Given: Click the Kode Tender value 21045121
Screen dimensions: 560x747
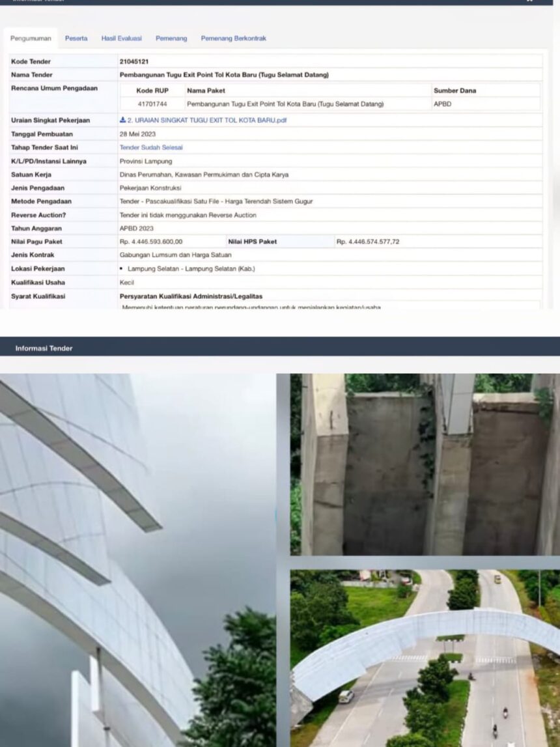Looking at the screenshot, I should tap(135, 61).
